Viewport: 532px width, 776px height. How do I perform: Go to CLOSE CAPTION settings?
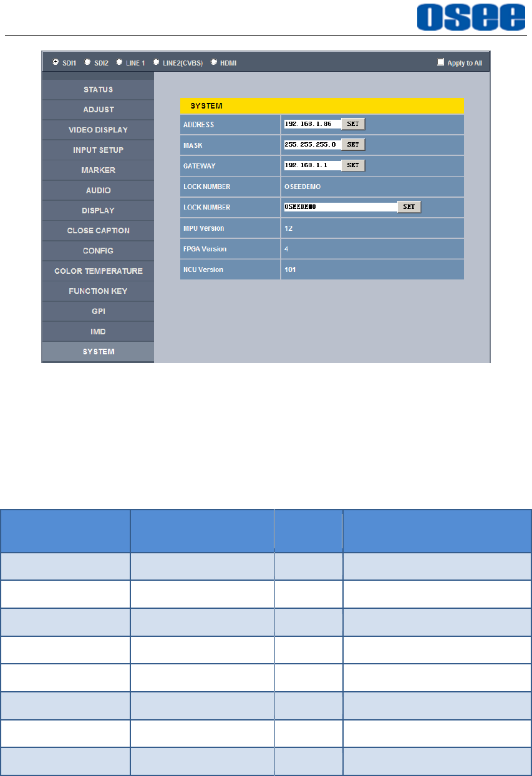(x=98, y=231)
